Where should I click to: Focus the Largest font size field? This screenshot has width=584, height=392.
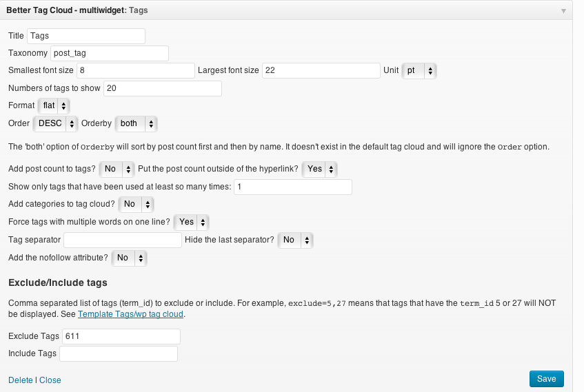pos(321,70)
